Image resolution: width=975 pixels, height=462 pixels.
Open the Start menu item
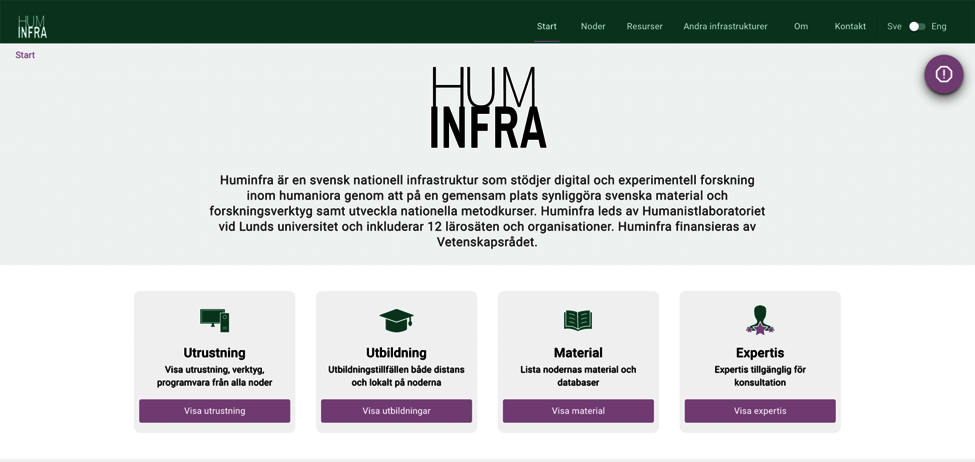point(546,27)
